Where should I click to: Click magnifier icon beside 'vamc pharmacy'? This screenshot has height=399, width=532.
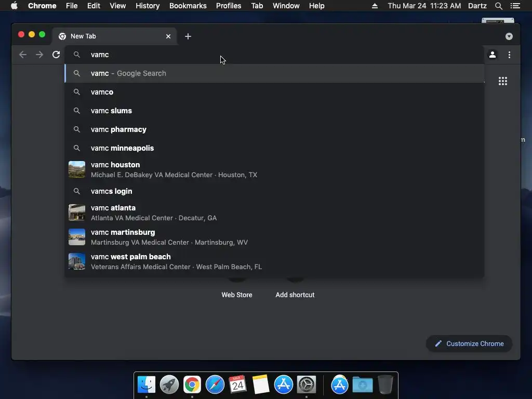[77, 129]
